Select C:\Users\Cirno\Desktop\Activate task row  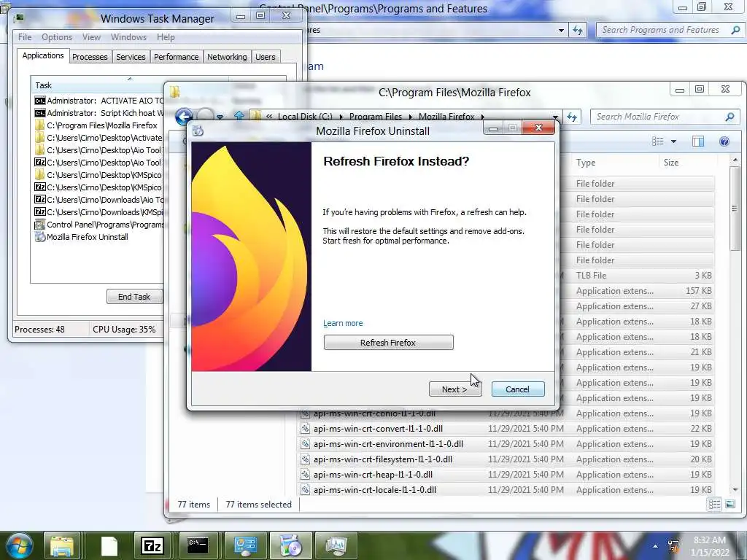click(x=98, y=138)
